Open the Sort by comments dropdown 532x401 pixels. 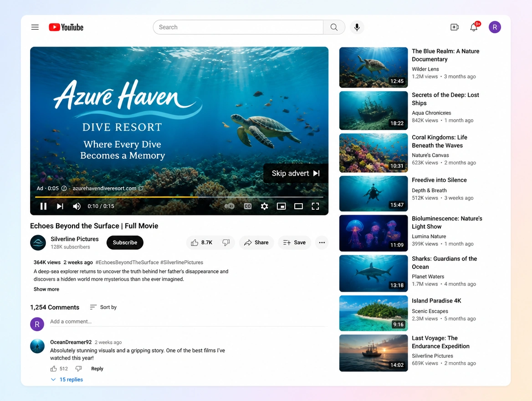coord(103,307)
